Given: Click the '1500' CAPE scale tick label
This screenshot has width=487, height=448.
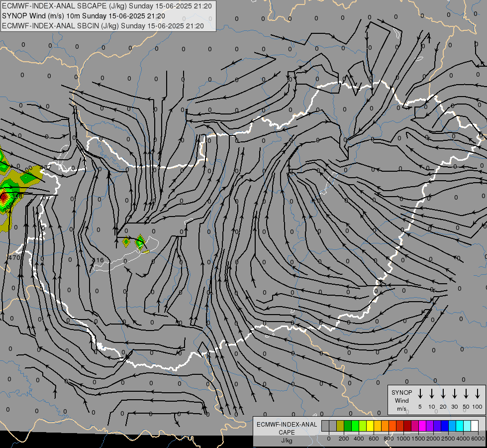Looking at the screenshot, I should [x=418, y=439].
